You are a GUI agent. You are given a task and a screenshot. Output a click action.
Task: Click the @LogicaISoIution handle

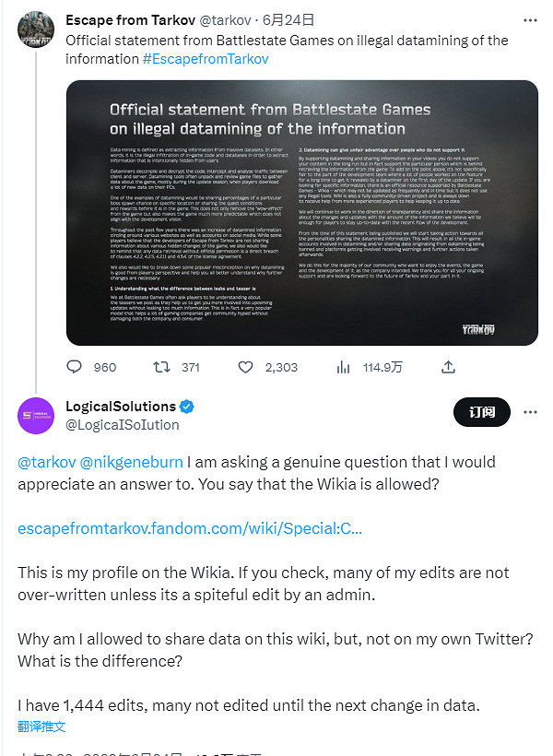[x=123, y=425]
